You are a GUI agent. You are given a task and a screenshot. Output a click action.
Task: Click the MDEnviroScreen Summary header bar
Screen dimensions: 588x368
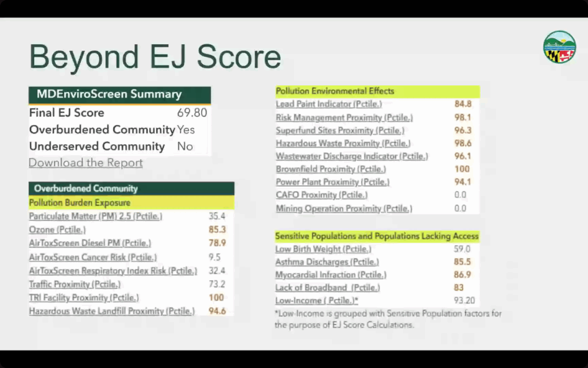[x=119, y=95]
